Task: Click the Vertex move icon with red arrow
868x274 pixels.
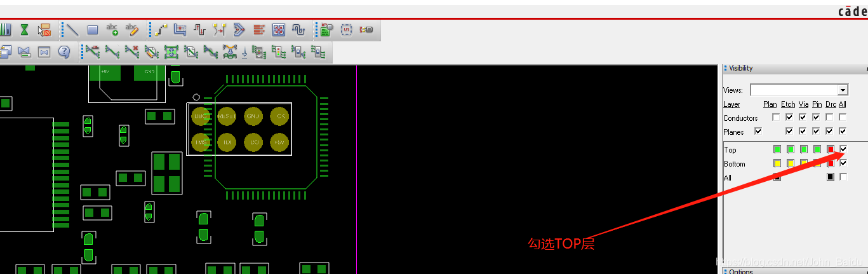Action: [220, 30]
